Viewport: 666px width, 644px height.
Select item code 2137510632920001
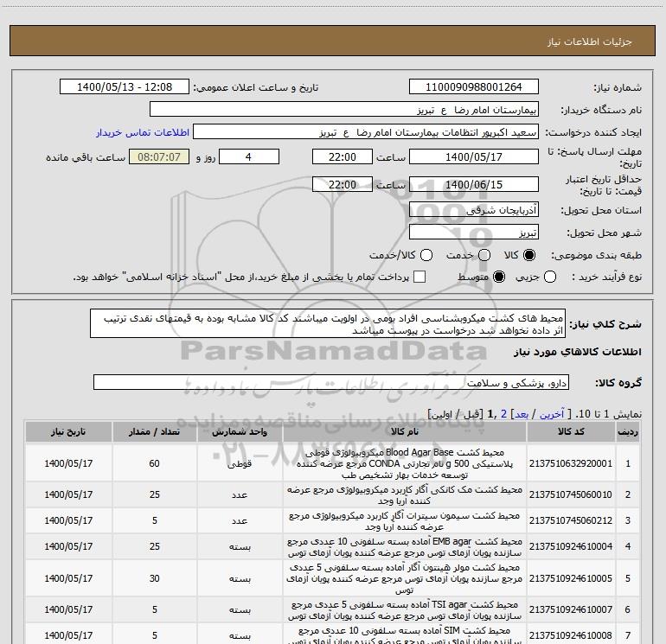[571, 463]
